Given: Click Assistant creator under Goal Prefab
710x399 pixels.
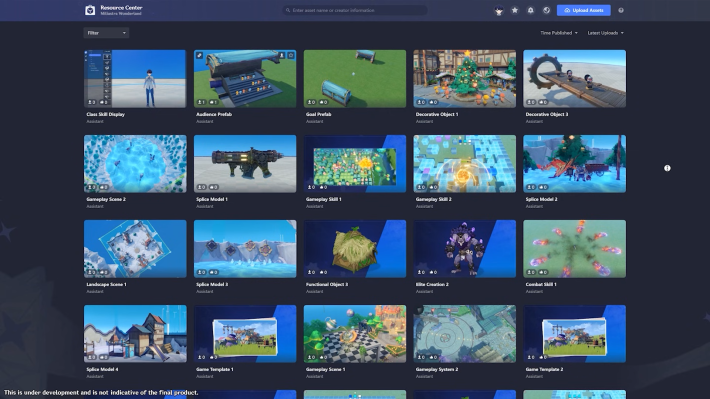Looking at the screenshot, I should pyautogui.click(x=314, y=121).
